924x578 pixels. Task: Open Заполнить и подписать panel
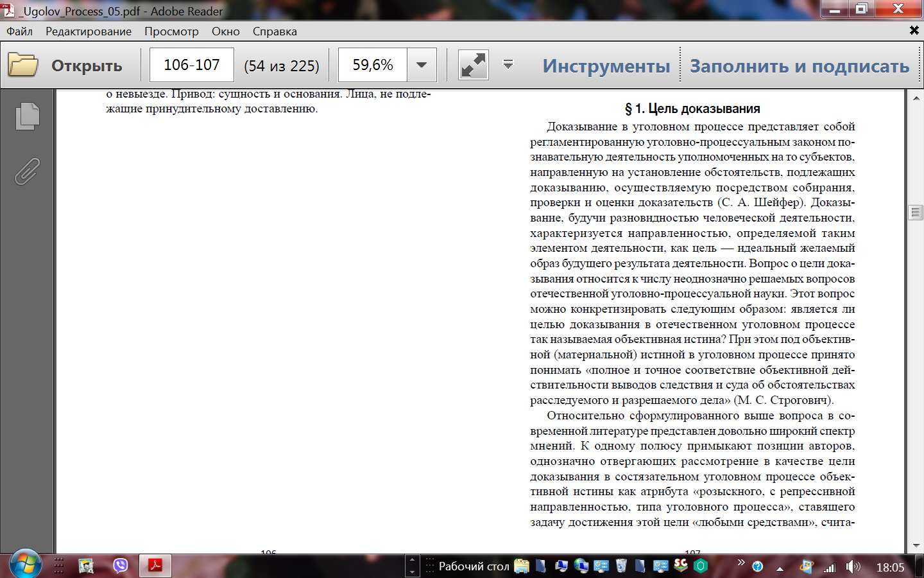pyautogui.click(x=800, y=66)
